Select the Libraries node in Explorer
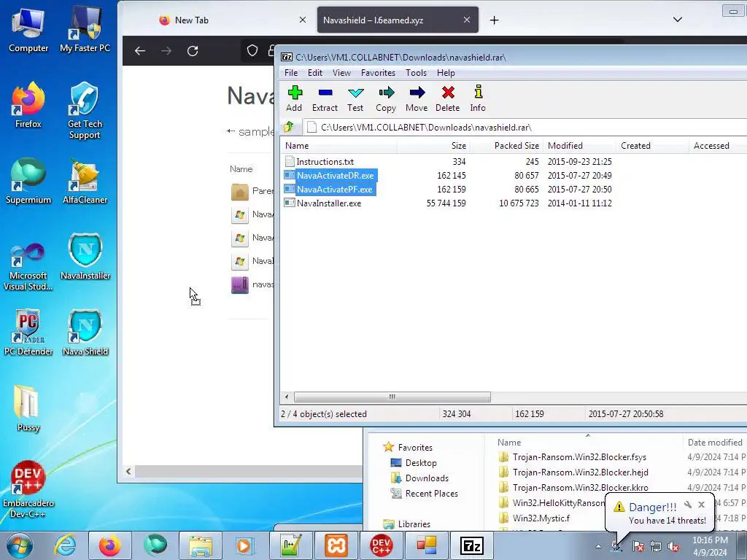 click(x=414, y=524)
